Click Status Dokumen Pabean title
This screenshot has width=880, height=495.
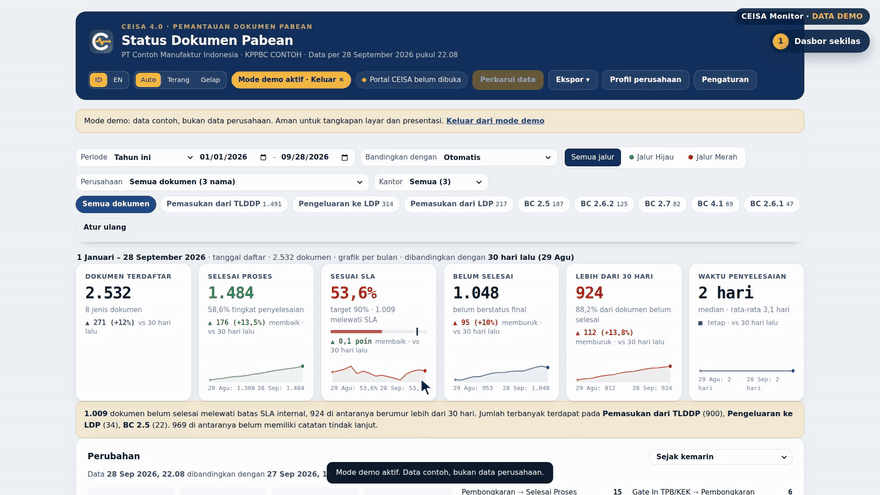point(207,40)
